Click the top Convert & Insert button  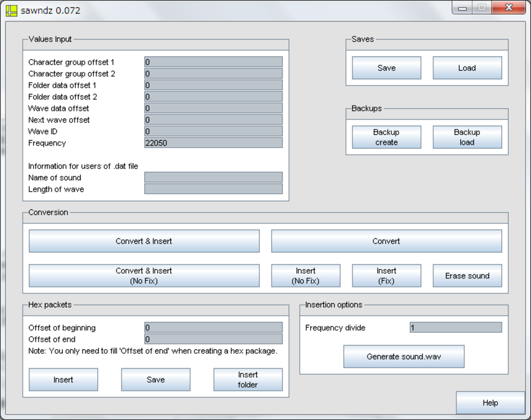(x=144, y=241)
